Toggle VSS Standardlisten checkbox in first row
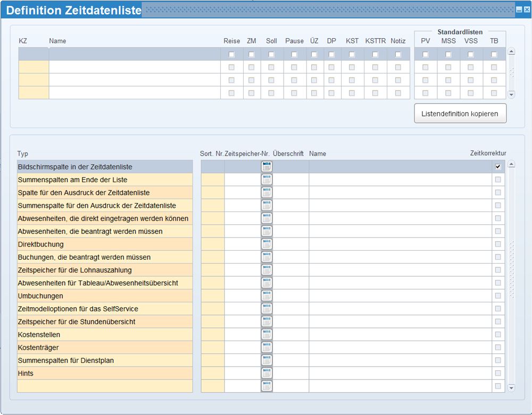Screen dimensions: 532x415 coord(471,54)
